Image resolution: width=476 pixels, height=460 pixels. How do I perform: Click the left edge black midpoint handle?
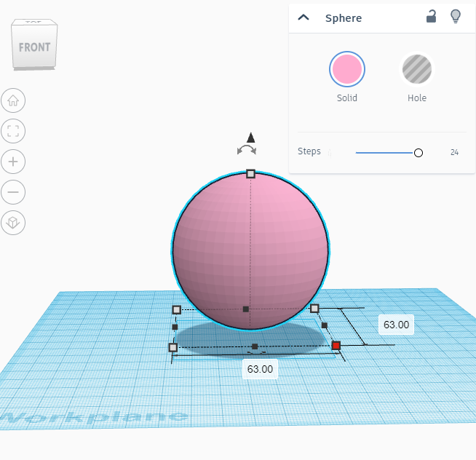[175, 327]
